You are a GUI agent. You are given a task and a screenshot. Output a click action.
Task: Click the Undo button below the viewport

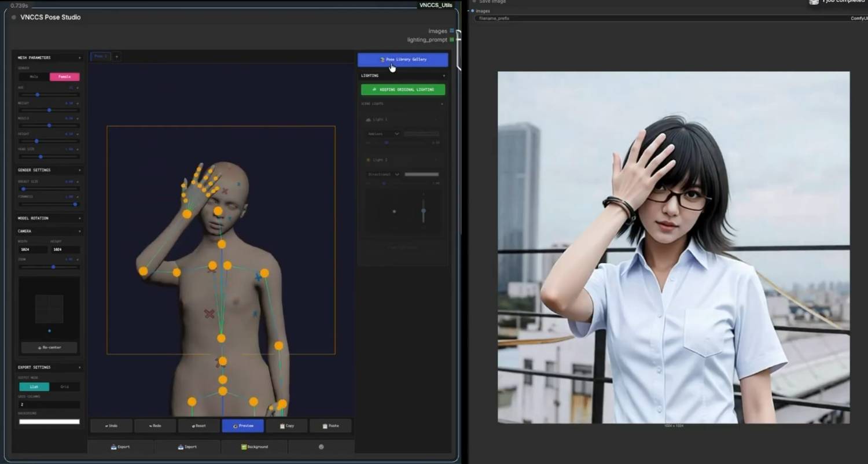111,426
